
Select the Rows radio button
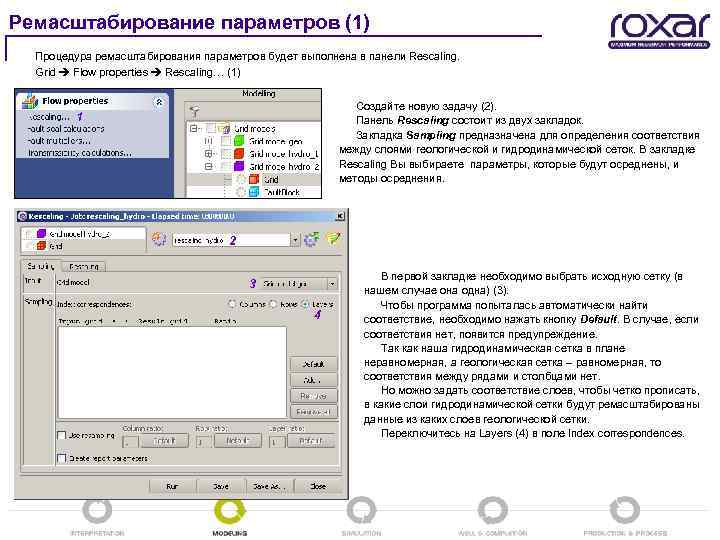pos(273,304)
